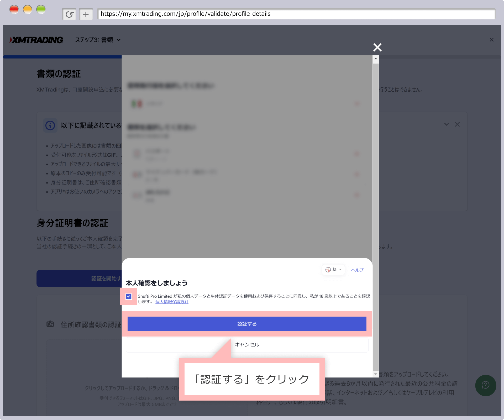Open the ヘルプ link

(x=357, y=270)
